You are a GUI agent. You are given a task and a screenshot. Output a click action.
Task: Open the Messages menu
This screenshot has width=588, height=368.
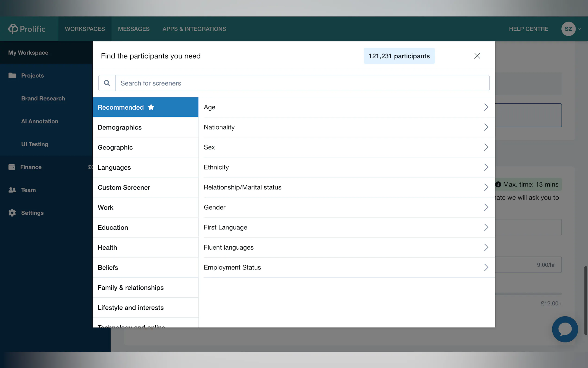click(x=134, y=29)
